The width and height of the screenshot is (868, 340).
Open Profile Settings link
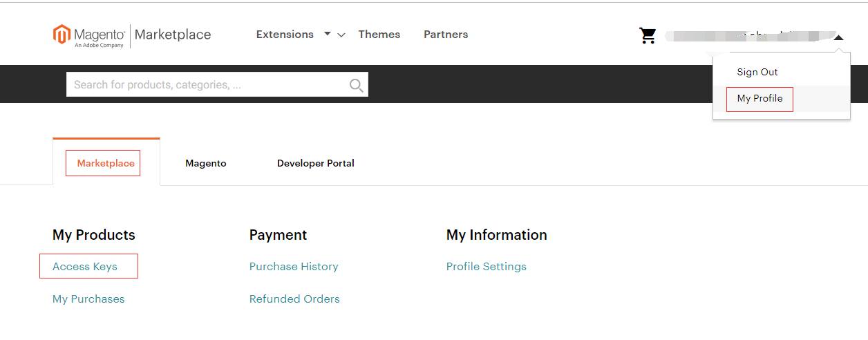click(x=487, y=267)
